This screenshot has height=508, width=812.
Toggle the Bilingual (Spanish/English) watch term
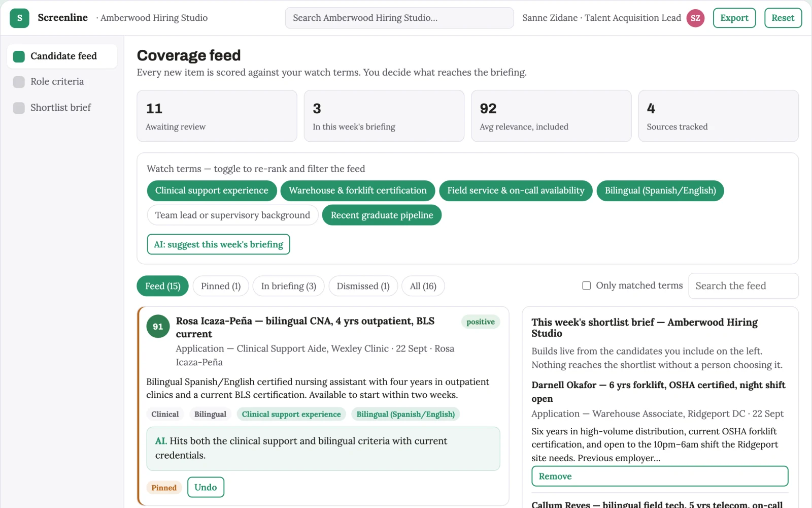pyautogui.click(x=660, y=190)
